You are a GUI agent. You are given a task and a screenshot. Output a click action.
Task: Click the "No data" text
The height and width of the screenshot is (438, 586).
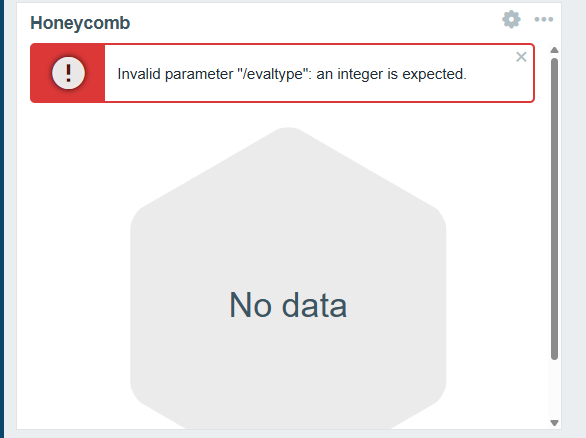pos(288,305)
